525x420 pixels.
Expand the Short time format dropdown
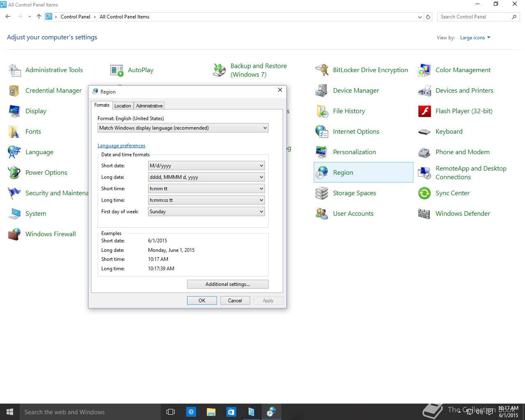pyautogui.click(x=206, y=189)
